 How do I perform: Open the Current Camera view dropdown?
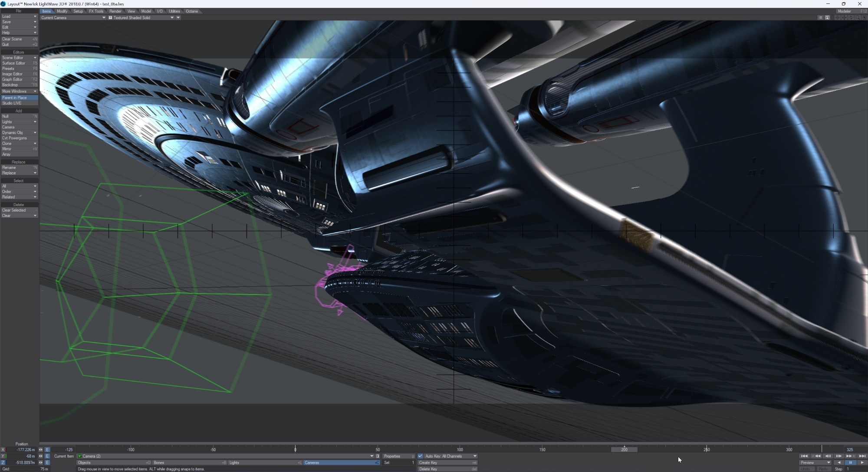[73, 18]
